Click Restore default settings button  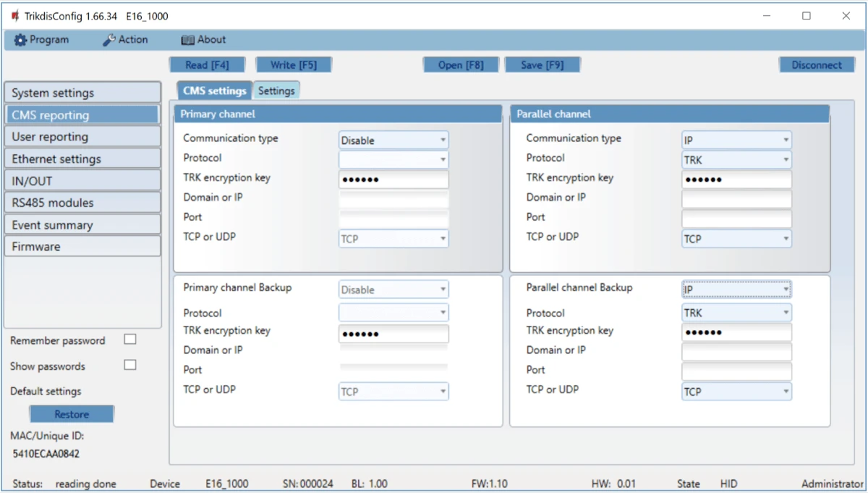pos(72,415)
